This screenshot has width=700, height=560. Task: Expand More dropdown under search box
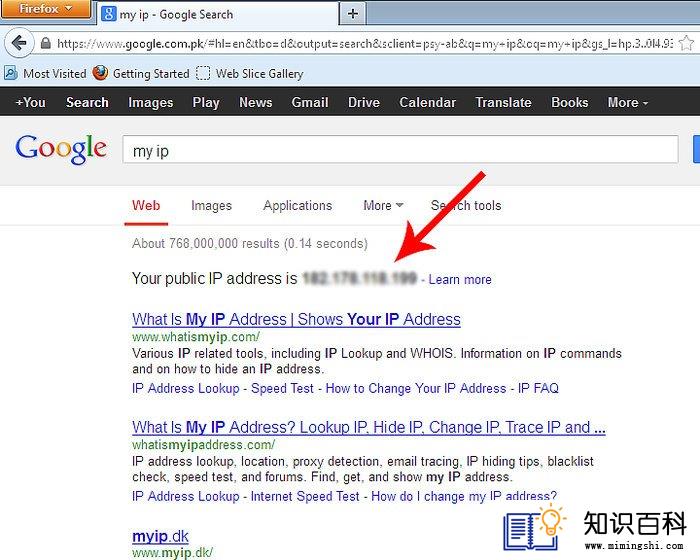click(383, 205)
